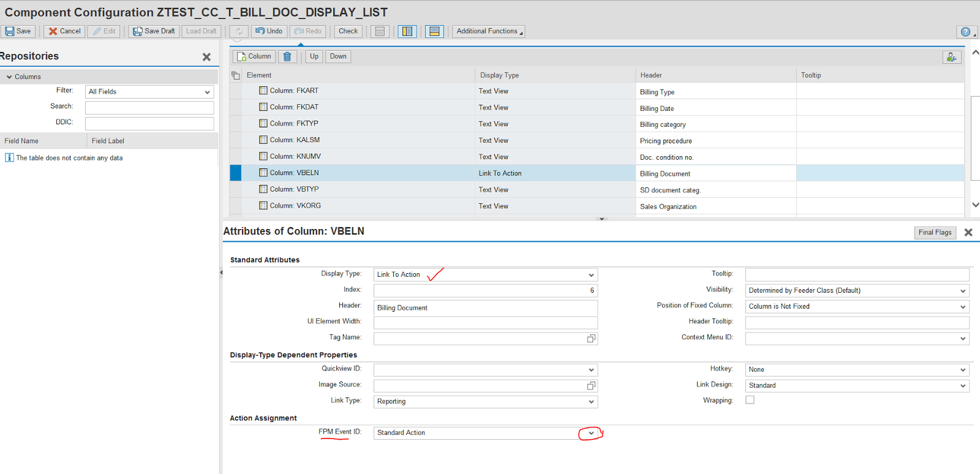Open the Display Type dropdown in attributes
This screenshot has height=474, width=980.
(591, 275)
